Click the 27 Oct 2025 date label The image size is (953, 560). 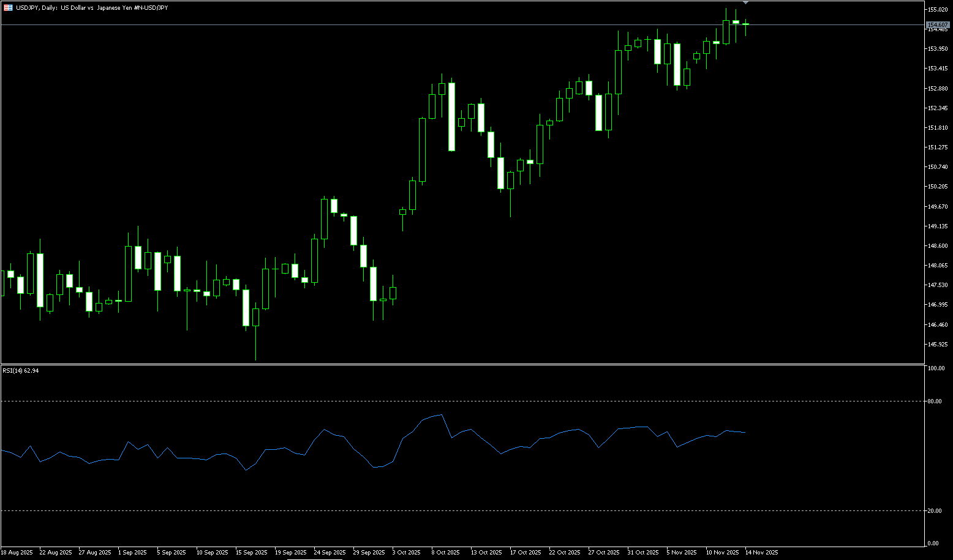pos(604,552)
